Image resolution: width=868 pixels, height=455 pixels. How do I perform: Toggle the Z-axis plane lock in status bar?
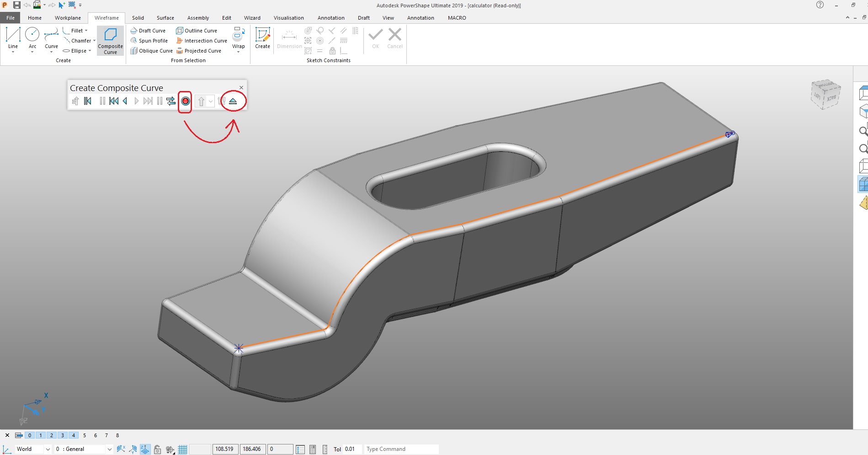(144, 449)
